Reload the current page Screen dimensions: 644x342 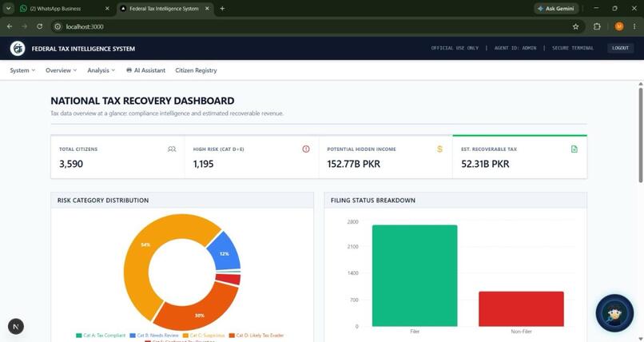click(x=39, y=26)
